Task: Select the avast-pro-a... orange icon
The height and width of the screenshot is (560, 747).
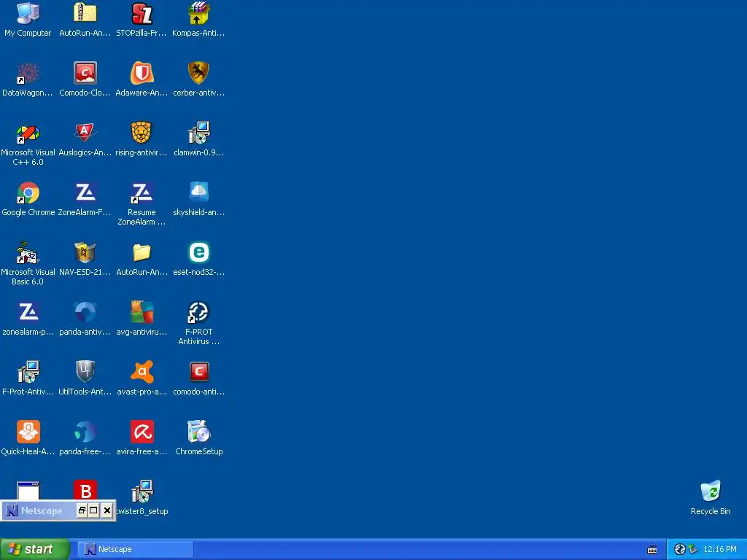Action: pos(142,373)
